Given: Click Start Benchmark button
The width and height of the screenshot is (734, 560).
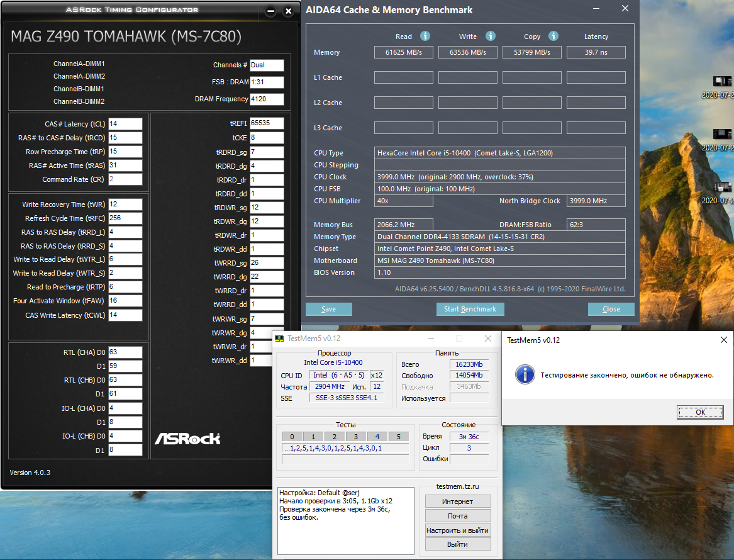Looking at the screenshot, I should tap(470, 309).
